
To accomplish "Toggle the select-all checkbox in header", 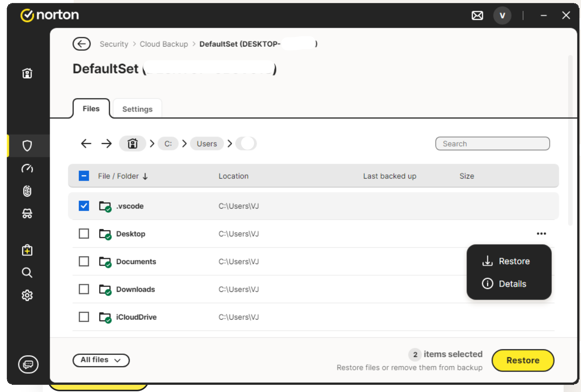I will [84, 176].
